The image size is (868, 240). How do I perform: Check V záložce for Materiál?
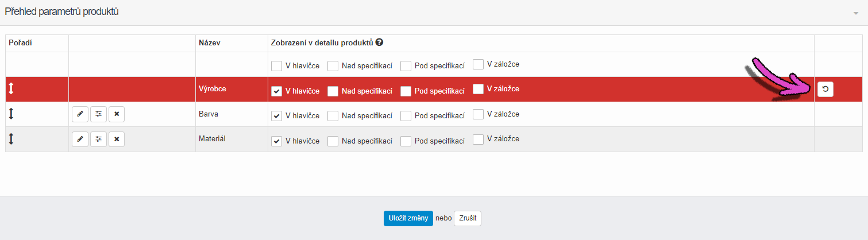(x=478, y=139)
